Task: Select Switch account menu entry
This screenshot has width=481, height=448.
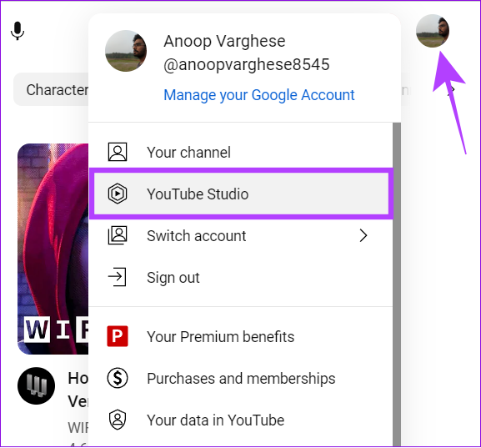Action: [x=240, y=235]
